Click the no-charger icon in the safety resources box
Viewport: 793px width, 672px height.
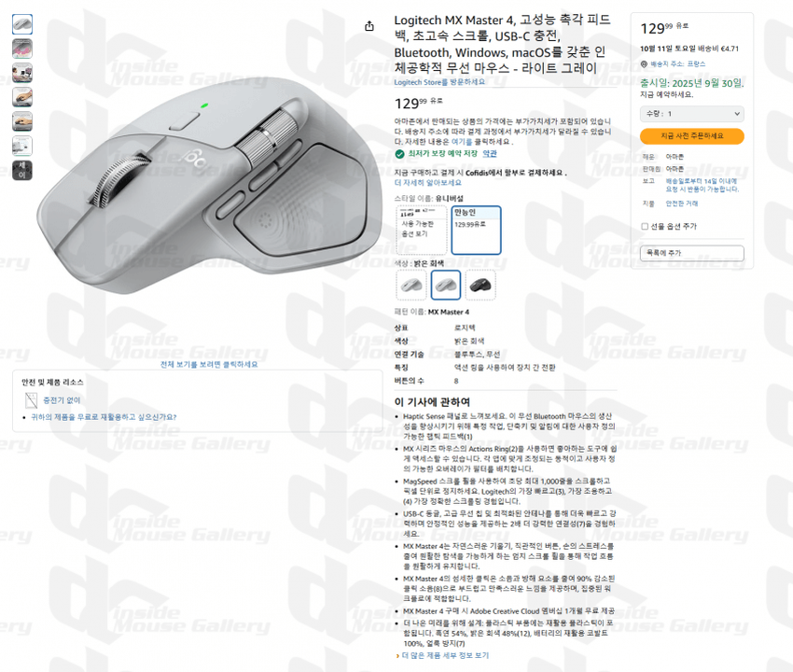tap(32, 400)
